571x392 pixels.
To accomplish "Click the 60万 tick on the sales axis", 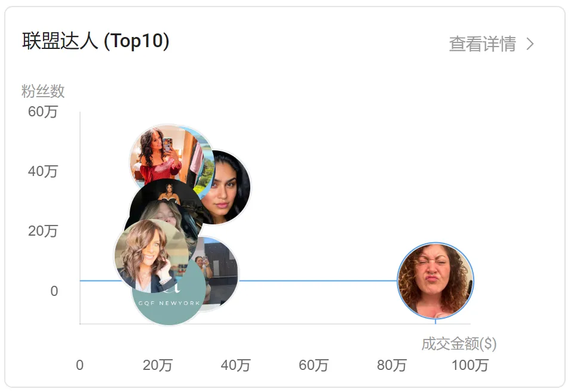I will coord(314,365).
